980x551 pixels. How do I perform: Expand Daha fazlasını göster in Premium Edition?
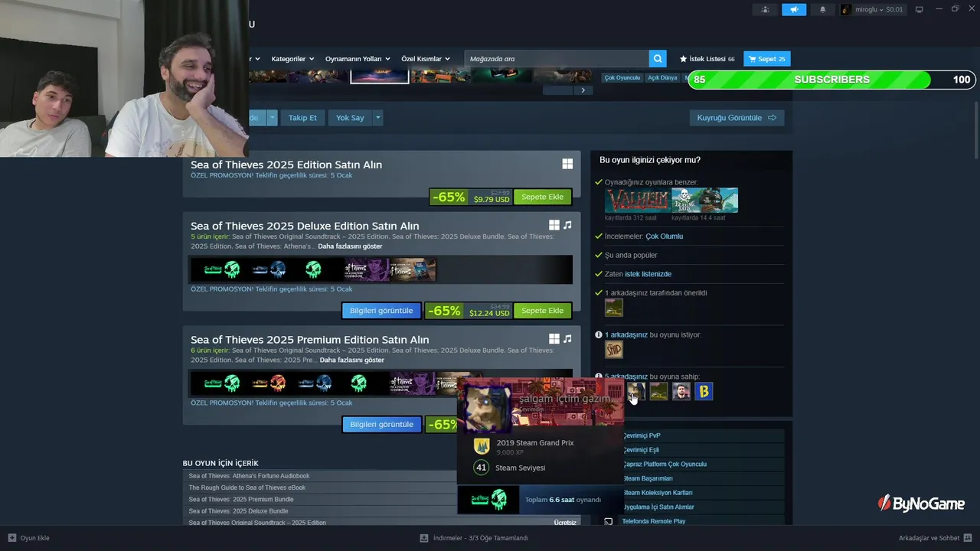[351, 360]
